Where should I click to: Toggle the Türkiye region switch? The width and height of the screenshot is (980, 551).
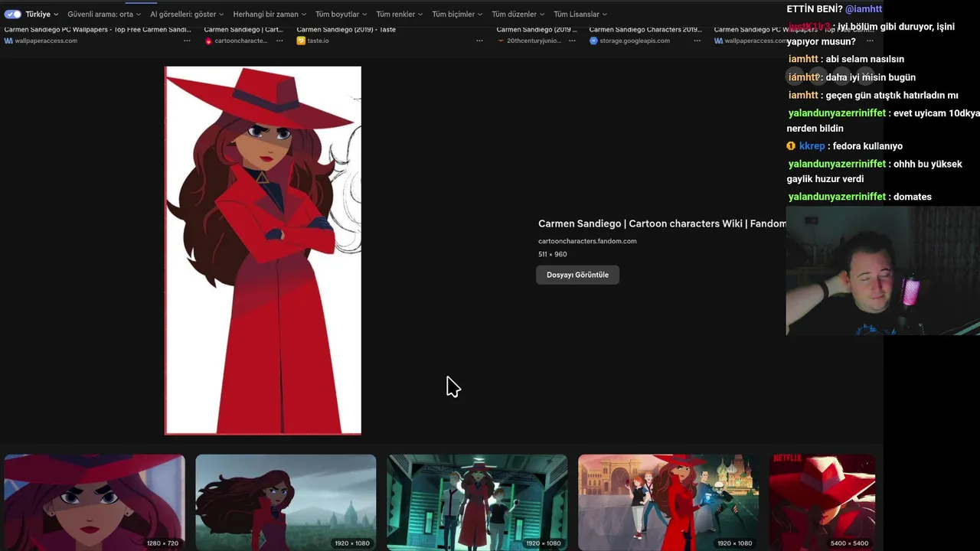(x=13, y=14)
